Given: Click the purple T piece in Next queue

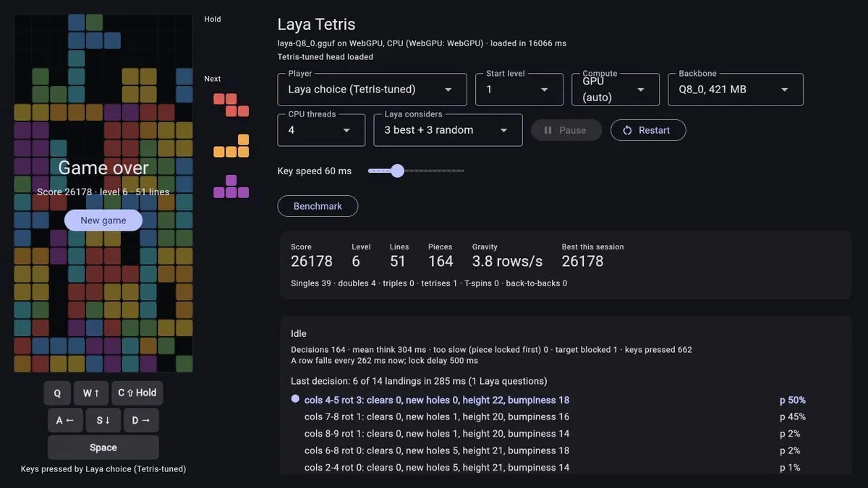Looking at the screenshot, I should click(x=231, y=187).
